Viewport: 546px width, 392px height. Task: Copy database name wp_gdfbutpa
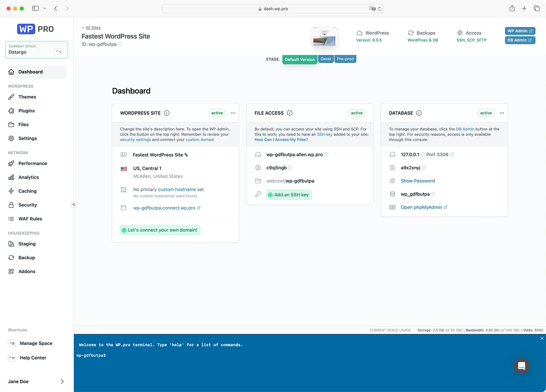[433, 194]
